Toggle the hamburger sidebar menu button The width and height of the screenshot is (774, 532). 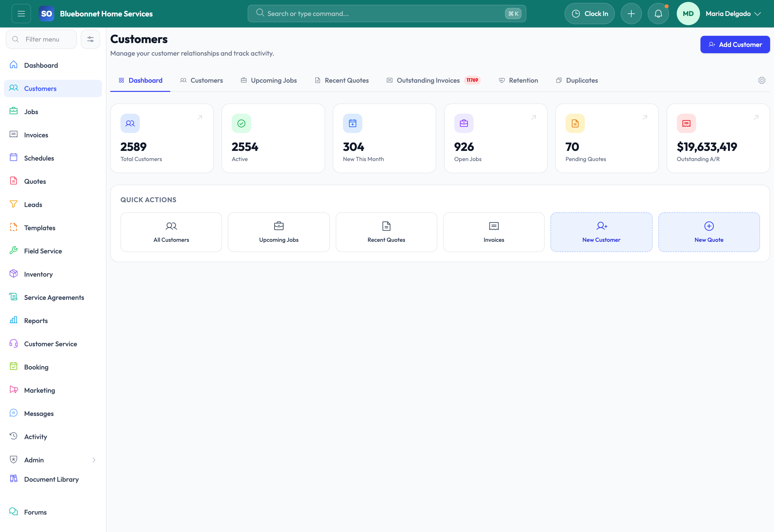(x=21, y=14)
